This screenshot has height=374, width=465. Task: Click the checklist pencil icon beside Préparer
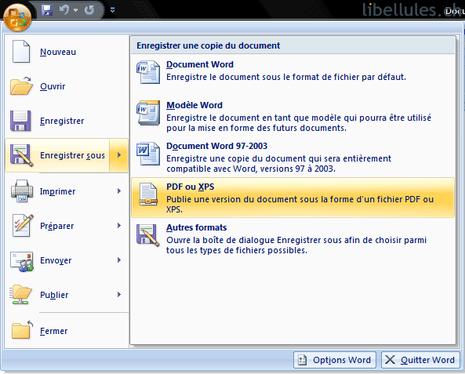[x=23, y=226]
